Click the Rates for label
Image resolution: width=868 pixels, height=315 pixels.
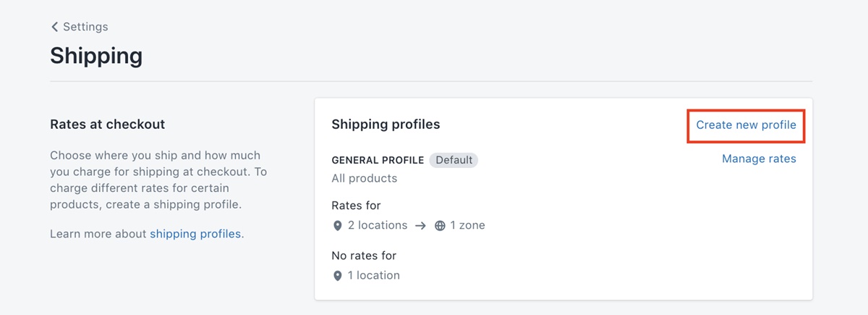[356, 206]
